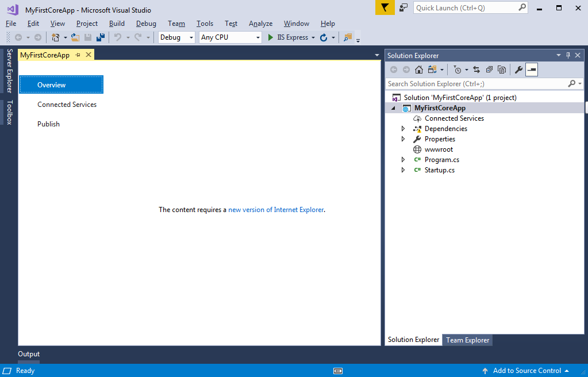Expand the Startup.cs node
This screenshot has width=588, height=377.
pos(403,170)
